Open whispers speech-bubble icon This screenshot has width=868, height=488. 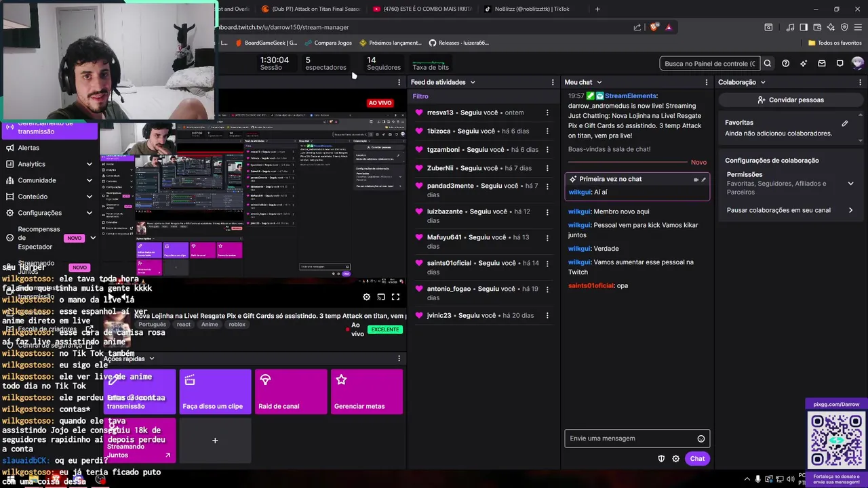(x=840, y=64)
